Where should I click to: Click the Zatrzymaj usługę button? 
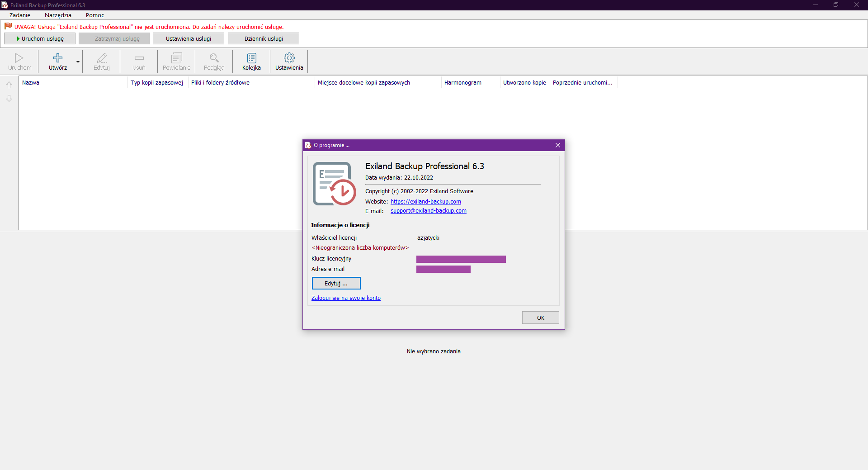click(114, 39)
